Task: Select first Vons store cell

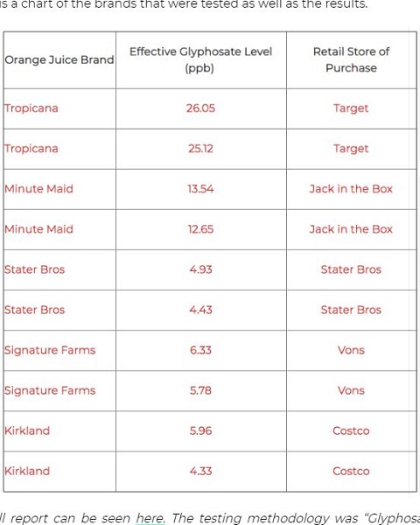Action: point(351,350)
